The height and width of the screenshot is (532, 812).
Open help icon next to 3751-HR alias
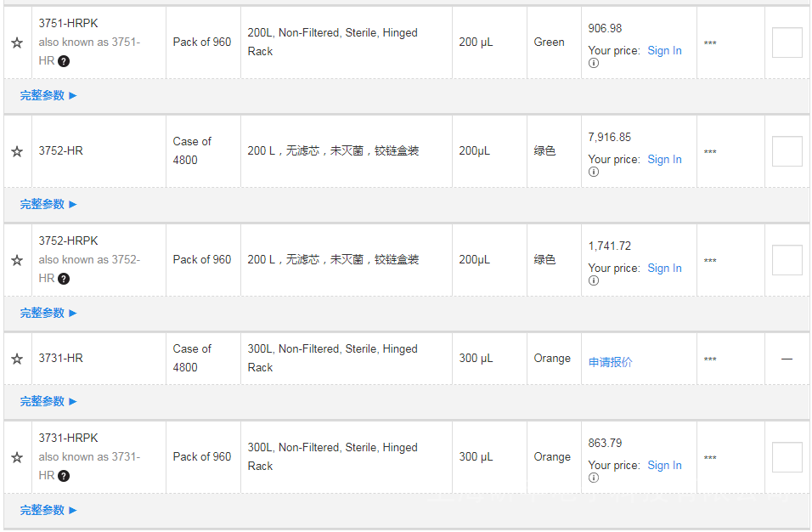64,61
